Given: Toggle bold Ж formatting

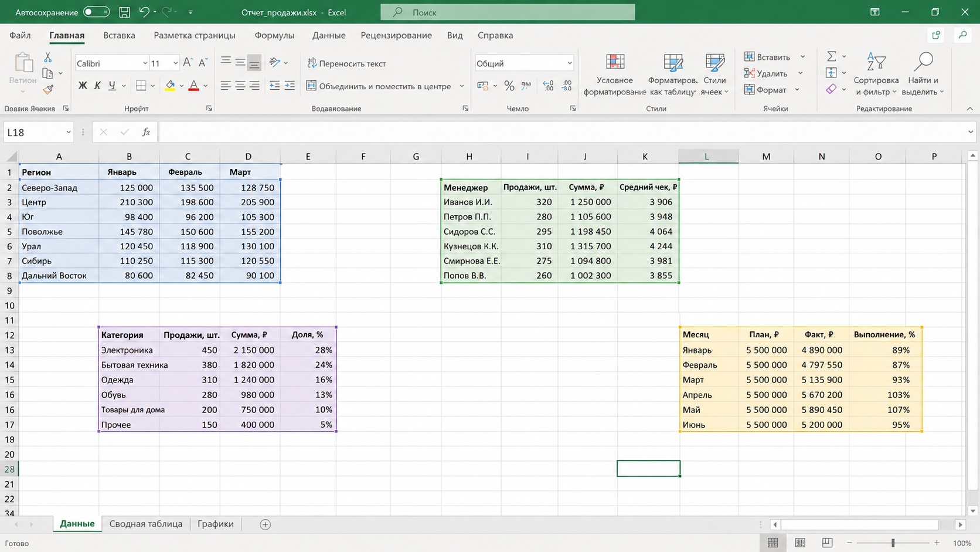Looking at the screenshot, I should click(83, 86).
